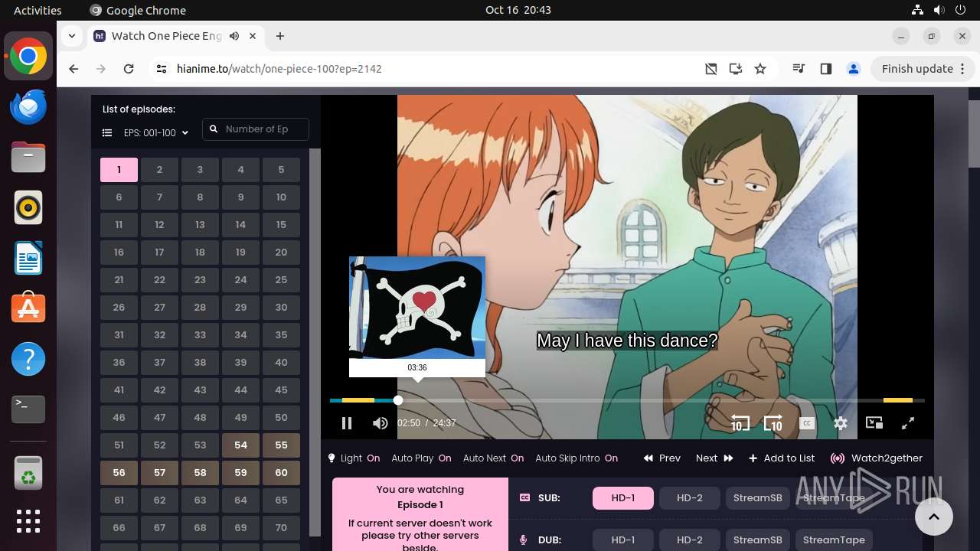980x551 pixels.
Task: Click the Number of Ep search field
Action: (x=256, y=129)
